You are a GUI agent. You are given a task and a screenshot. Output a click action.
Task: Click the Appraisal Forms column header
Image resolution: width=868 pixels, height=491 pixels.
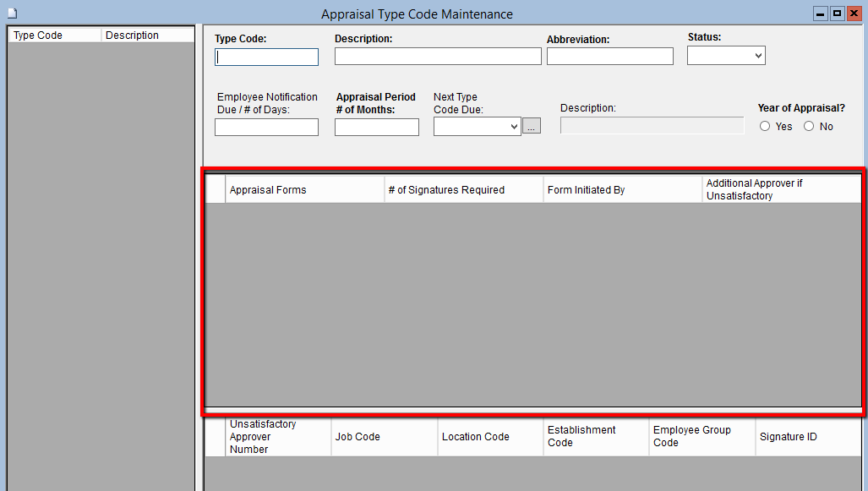click(304, 190)
